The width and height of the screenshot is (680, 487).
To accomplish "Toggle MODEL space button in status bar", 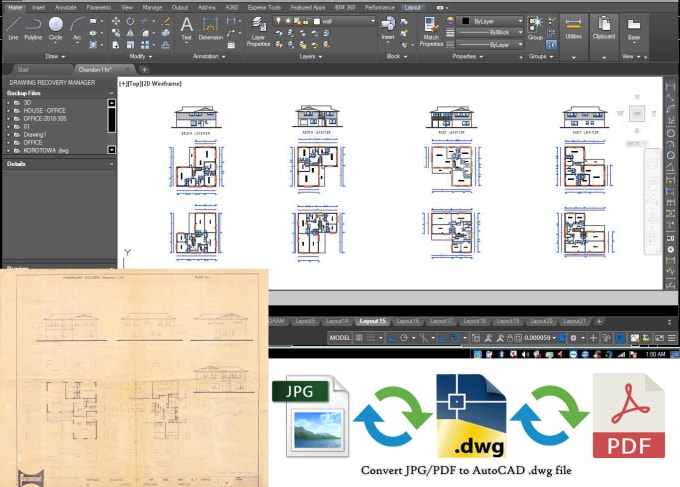I will coord(339,338).
